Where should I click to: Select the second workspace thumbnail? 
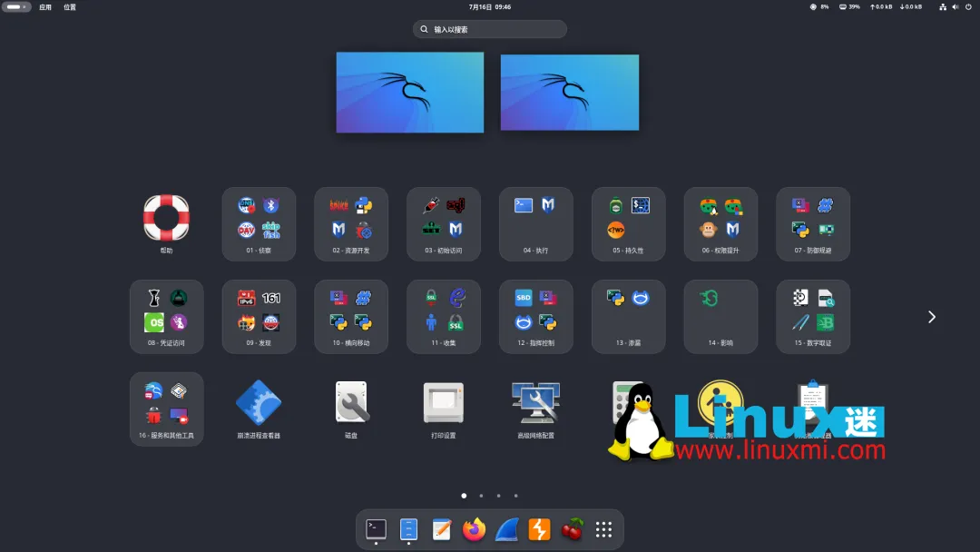tap(570, 93)
